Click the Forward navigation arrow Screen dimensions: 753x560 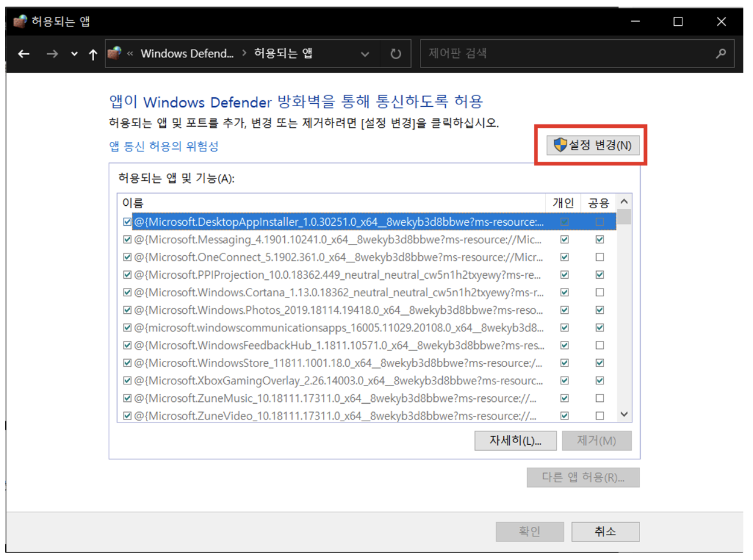click(52, 54)
